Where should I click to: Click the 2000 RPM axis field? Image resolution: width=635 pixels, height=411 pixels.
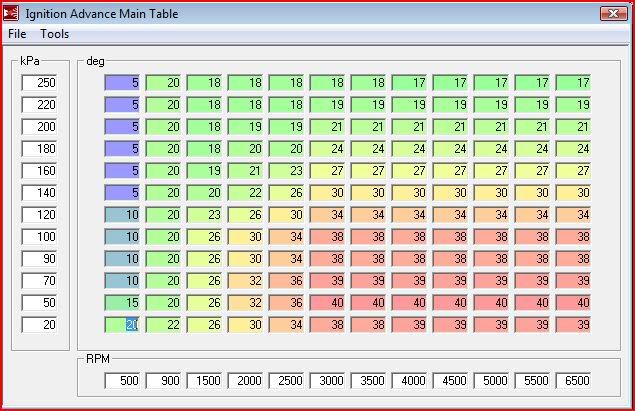coord(245,381)
